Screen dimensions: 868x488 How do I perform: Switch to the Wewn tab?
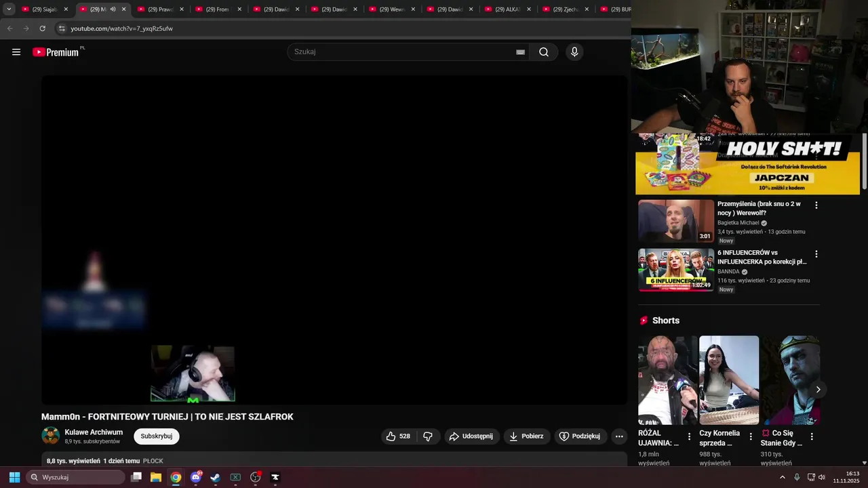tap(392, 9)
